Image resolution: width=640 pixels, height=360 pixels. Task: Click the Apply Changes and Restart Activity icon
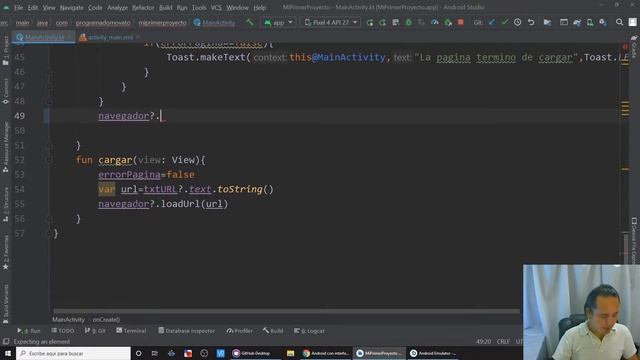point(383,22)
